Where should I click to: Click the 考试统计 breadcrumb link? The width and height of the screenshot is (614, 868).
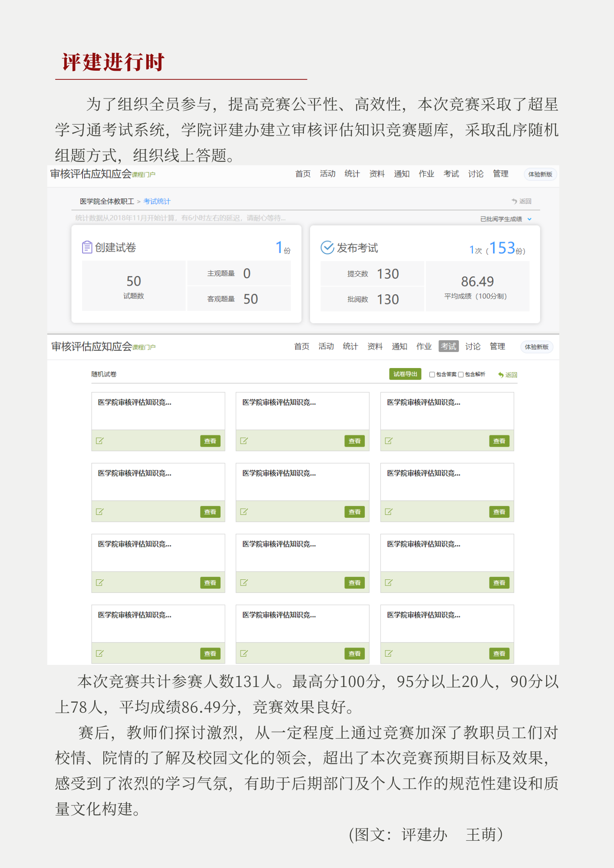(157, 201)
